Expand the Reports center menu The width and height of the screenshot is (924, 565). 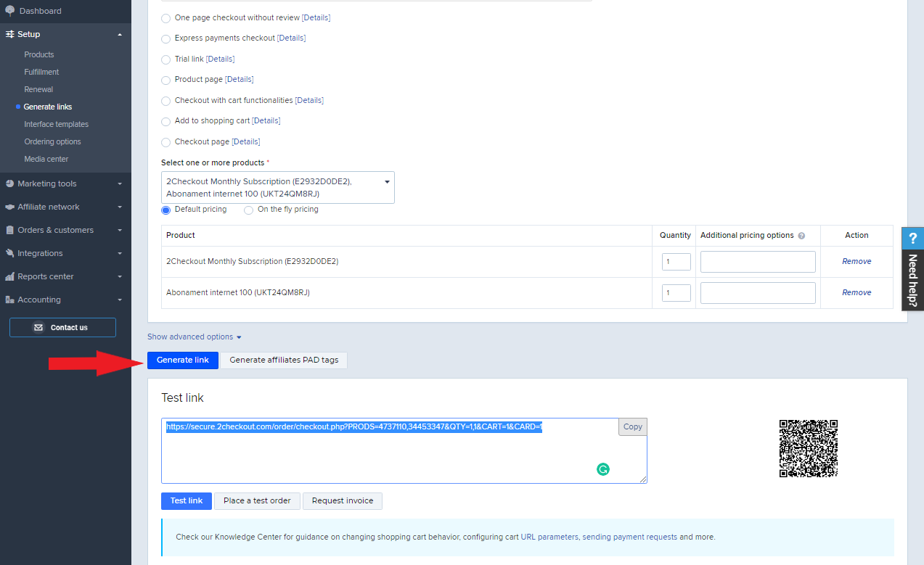(x=120, y=276)
